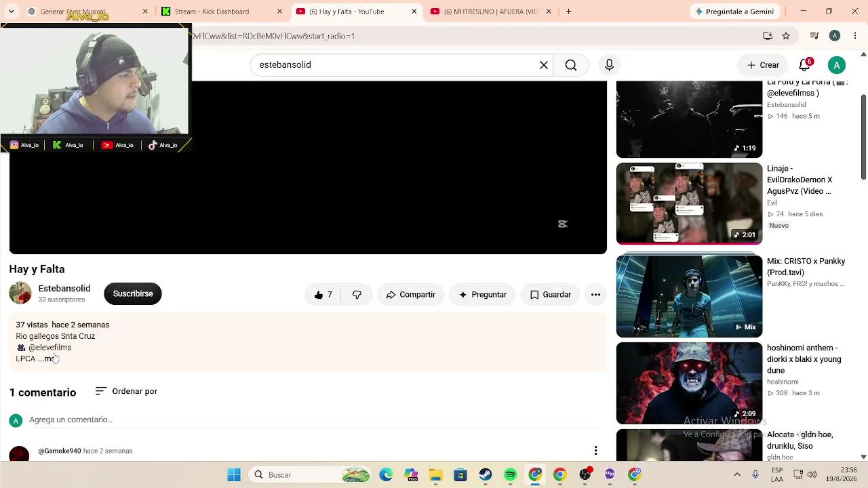Bookmark this page with the star icon
868x488 pixels.
786,36
